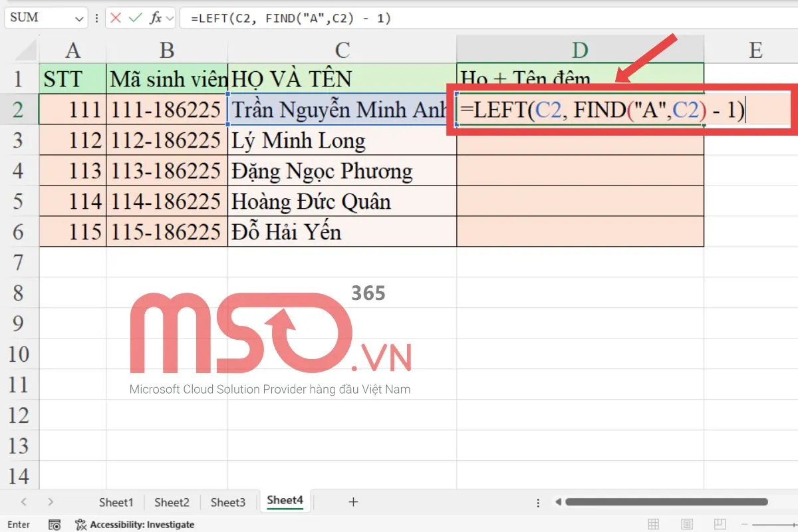Click the right sheet navigation arrow
This screenshot has width=798, height=532.
pos(50,502)
